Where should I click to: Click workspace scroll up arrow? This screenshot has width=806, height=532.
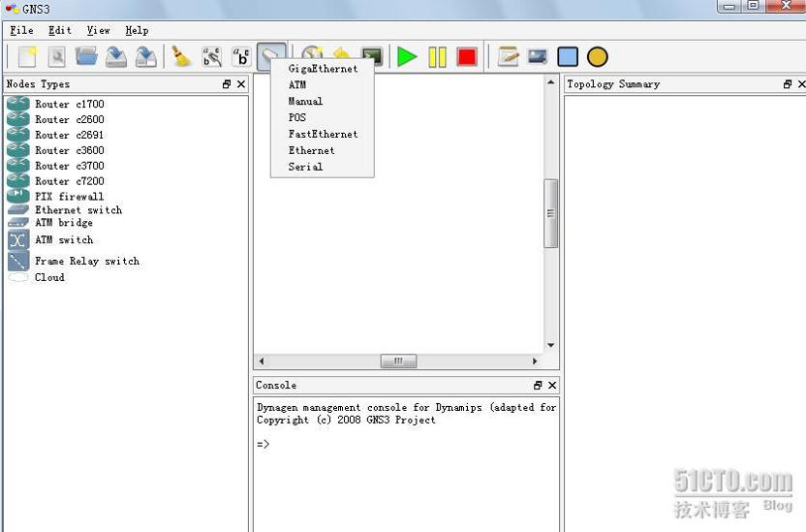click(550, 81)
